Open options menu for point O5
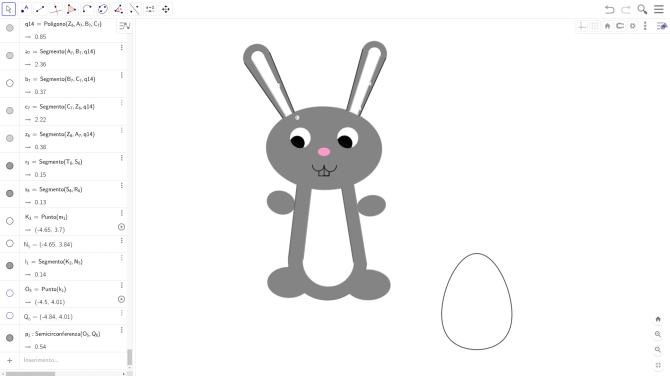670x376 pixels. click(122, 285)
